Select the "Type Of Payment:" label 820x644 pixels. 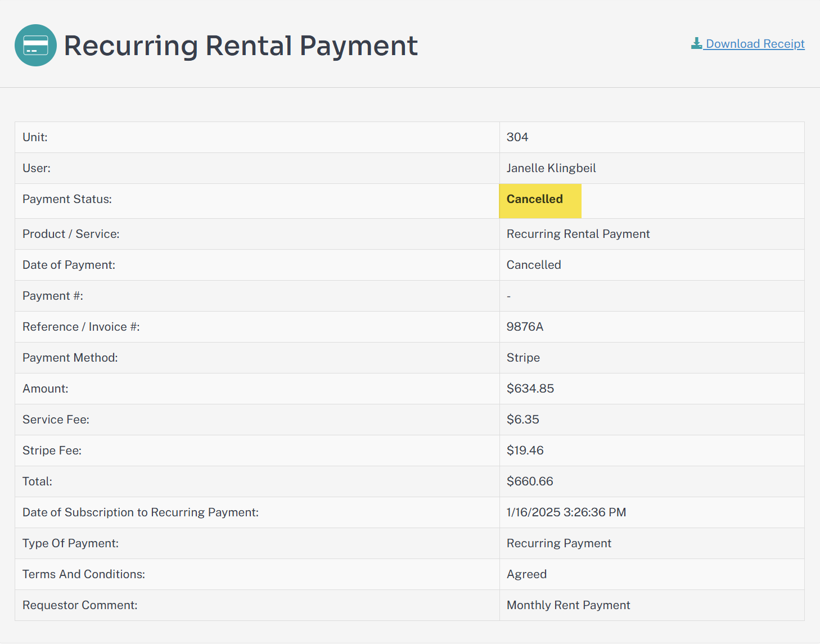pos(70,543)
